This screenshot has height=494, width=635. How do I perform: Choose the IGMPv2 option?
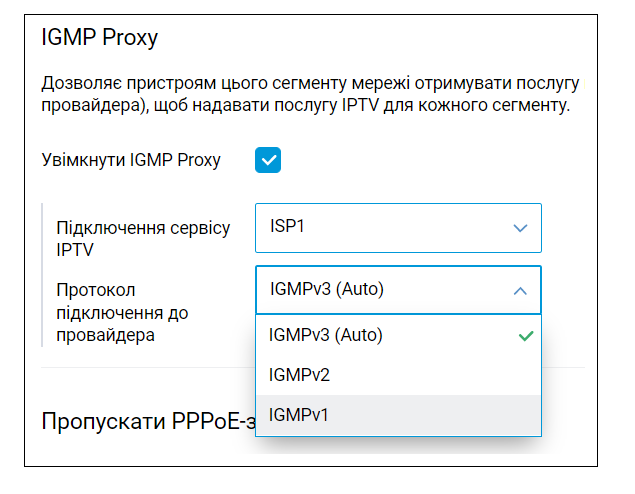(398, 375)
